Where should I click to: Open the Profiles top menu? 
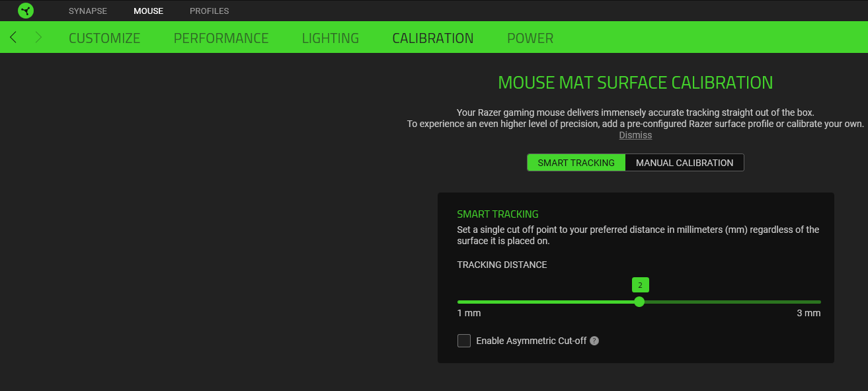tap(209, 11)
